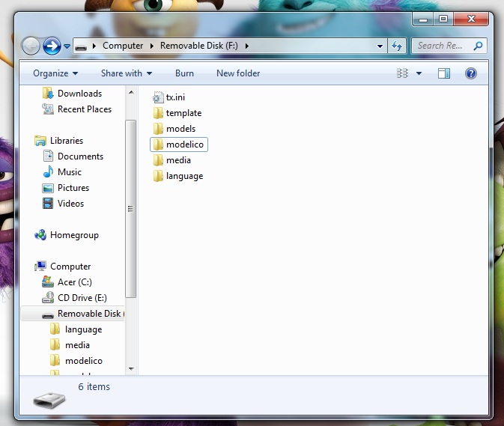Click the '6 items' status text
The width and height of the screenshot is (504, 426).
[94, 387]
